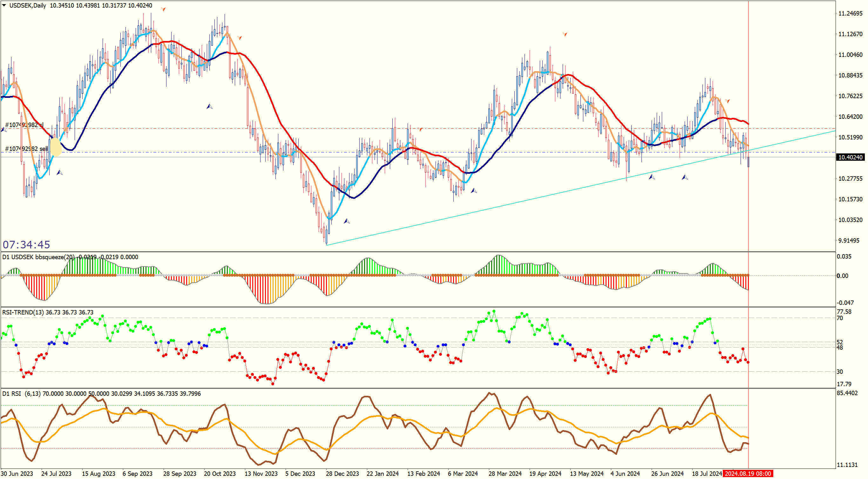The height and width of the screenshot is (479, 868).
Task: Click the blue up arrow under December 2023 low
Action: [347, 221]
